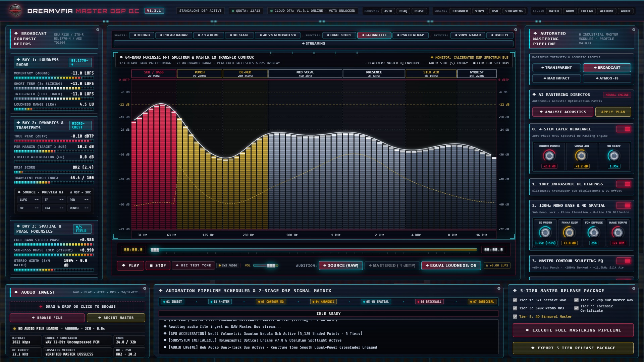Switch to the PSR Heatmap view tab
This screenshot has width=644, height=362.
[410, 35]
